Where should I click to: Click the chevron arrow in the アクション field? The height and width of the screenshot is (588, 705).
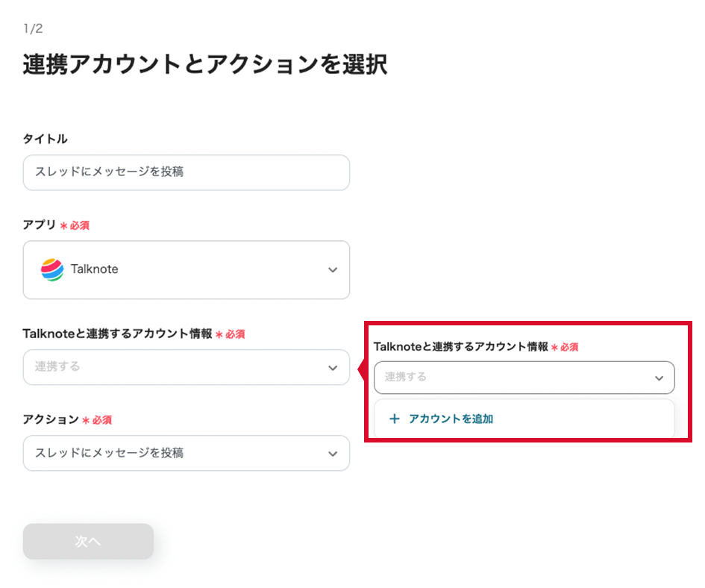[x=333, y=454]
